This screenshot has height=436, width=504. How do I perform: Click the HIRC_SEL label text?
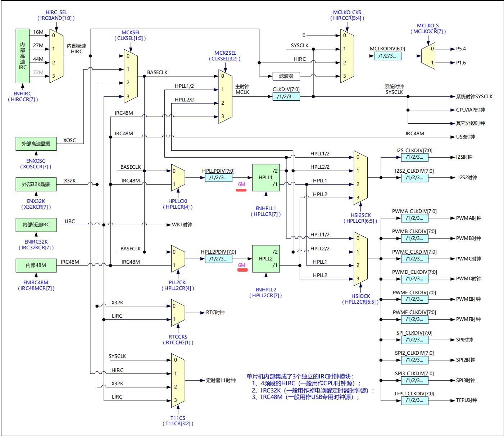(56, 12)
